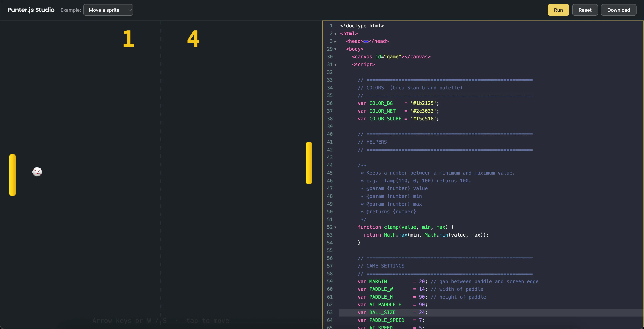644x329 pixels.
Task: Click the canvas id="game" line
Action: coord(391,57)
